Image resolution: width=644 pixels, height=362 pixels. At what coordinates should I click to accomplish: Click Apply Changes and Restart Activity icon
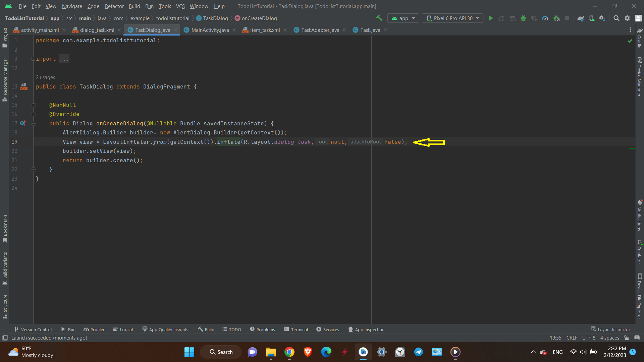501,18
